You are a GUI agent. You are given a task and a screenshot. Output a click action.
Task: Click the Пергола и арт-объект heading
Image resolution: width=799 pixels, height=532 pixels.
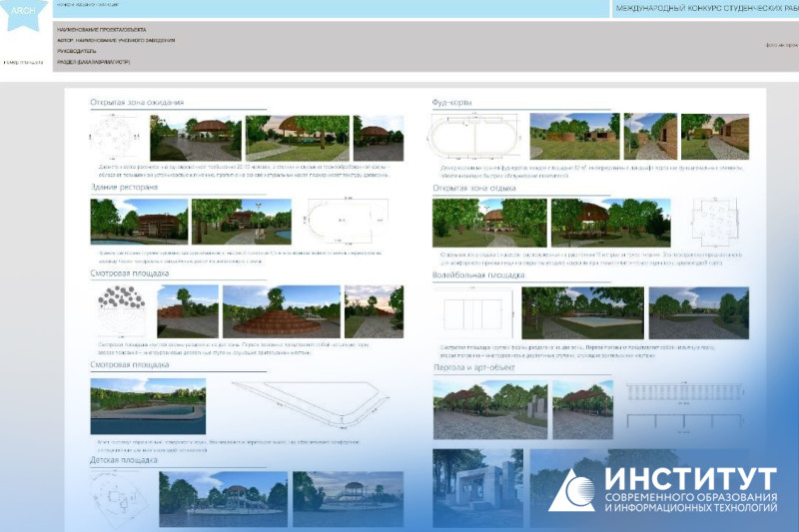tap(470, 367)
